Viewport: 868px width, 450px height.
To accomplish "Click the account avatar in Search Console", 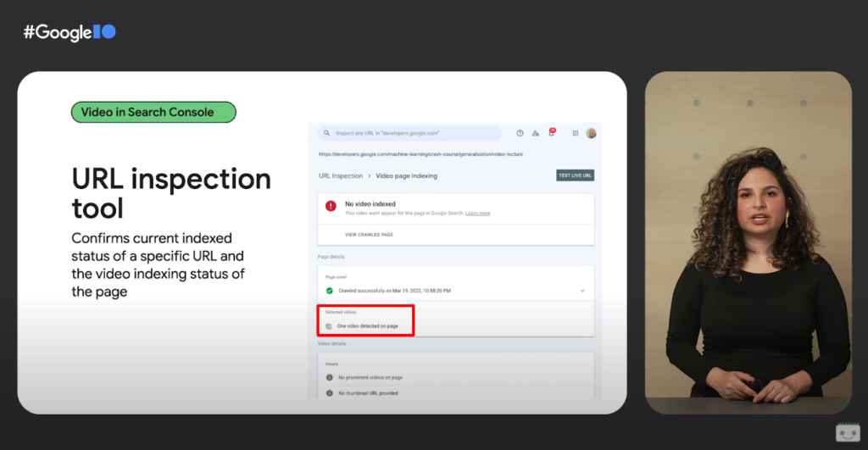I will pos(591,133).
